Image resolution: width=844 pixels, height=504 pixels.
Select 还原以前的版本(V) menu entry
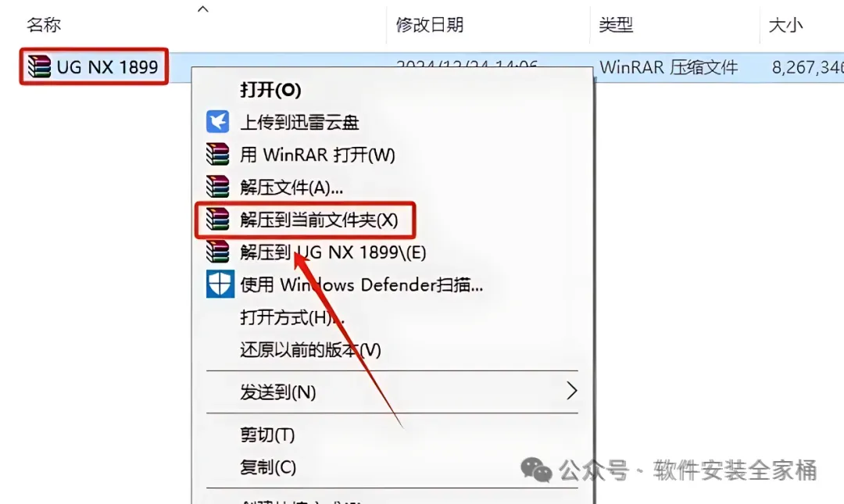pos(310,350)
